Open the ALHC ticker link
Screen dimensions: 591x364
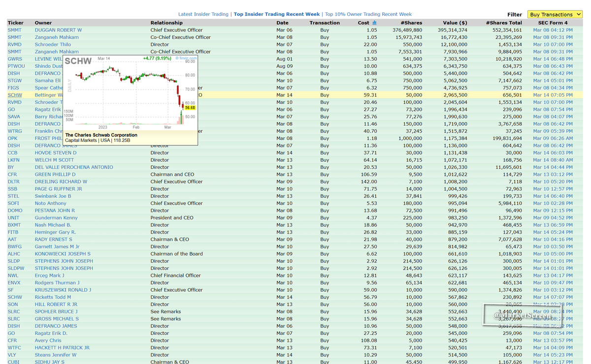14,254
